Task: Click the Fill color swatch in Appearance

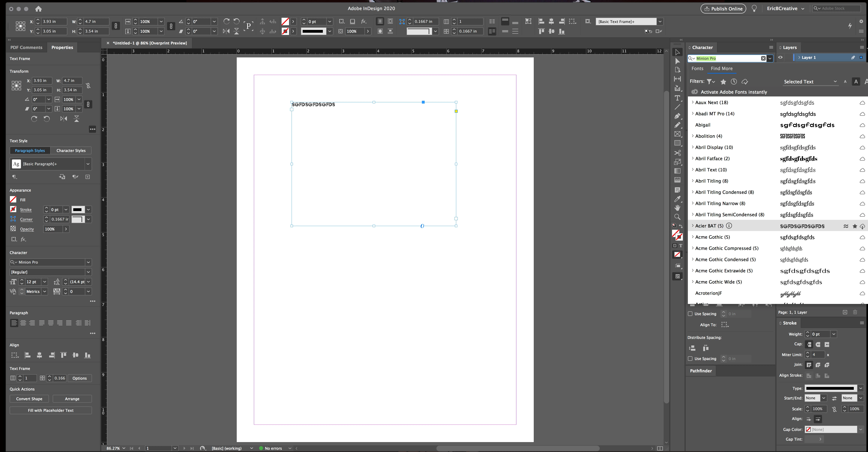Action: (13, 199)
